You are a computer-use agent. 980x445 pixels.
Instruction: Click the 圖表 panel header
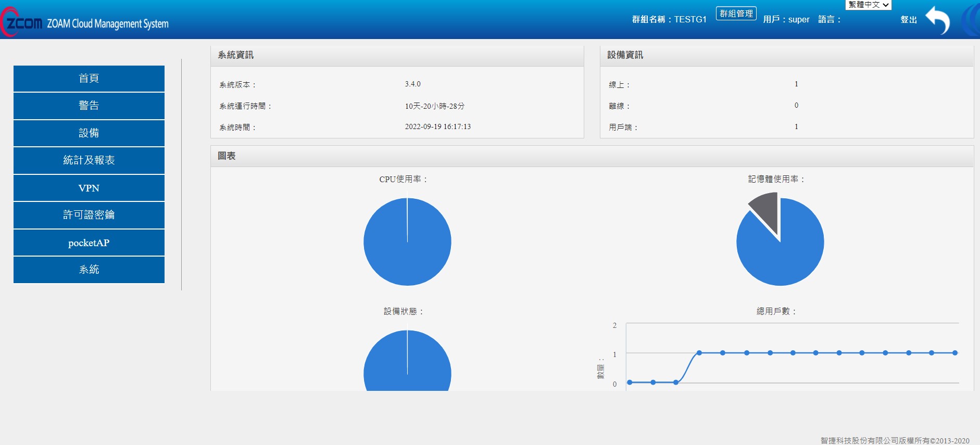(592, 157)
